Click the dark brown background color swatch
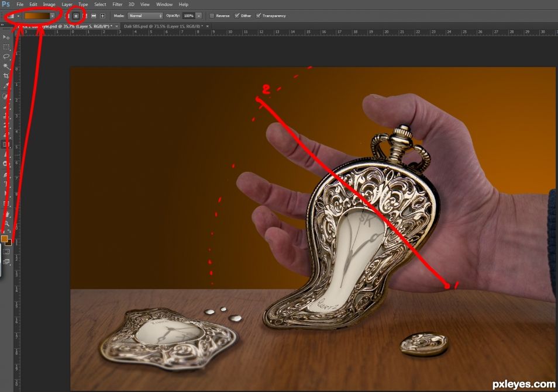558x392 pixels. (9, 243)
